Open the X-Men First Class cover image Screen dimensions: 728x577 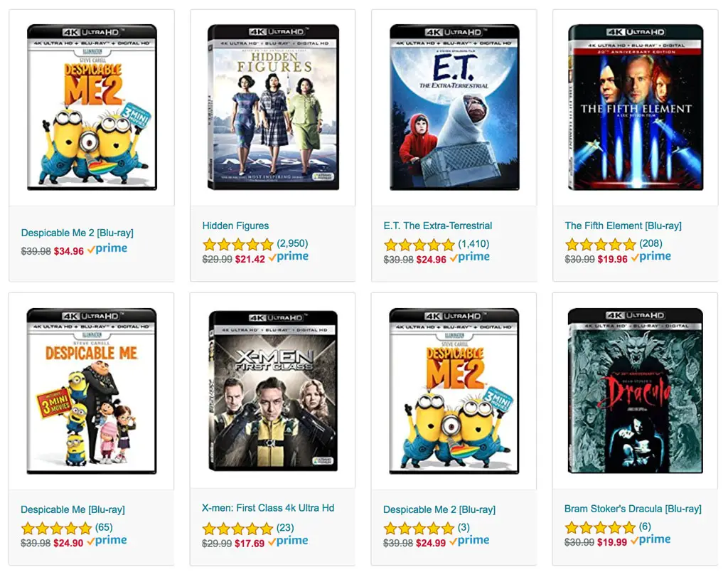coord(273,391)
